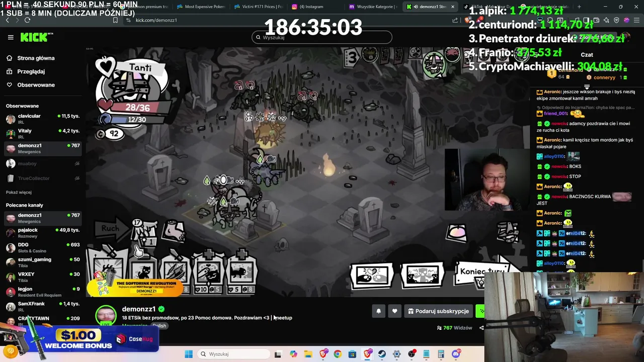Close the demonzz1 Stream tab
The width and height of the screenshot is (644, 362).
point(452,7)
